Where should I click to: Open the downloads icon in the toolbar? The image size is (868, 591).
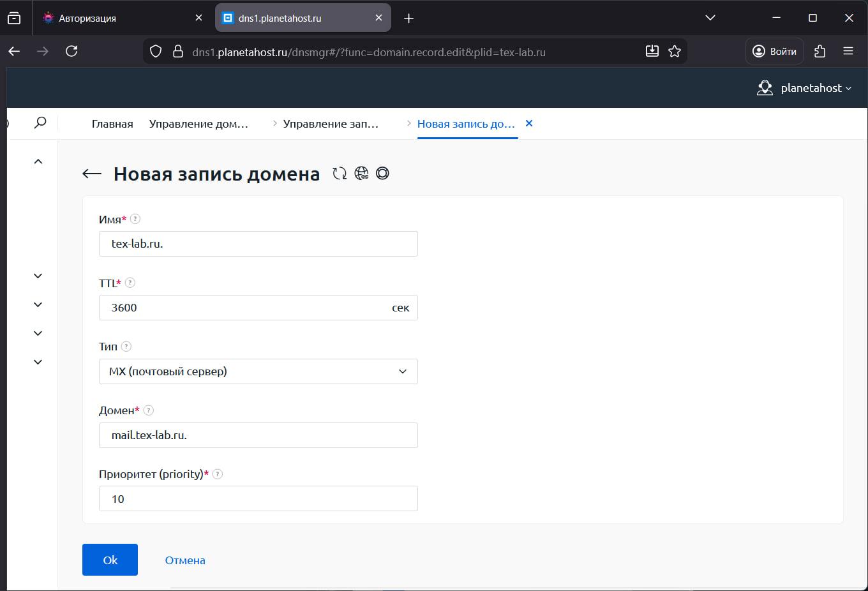pyautogui.click(x=652, y=51)
